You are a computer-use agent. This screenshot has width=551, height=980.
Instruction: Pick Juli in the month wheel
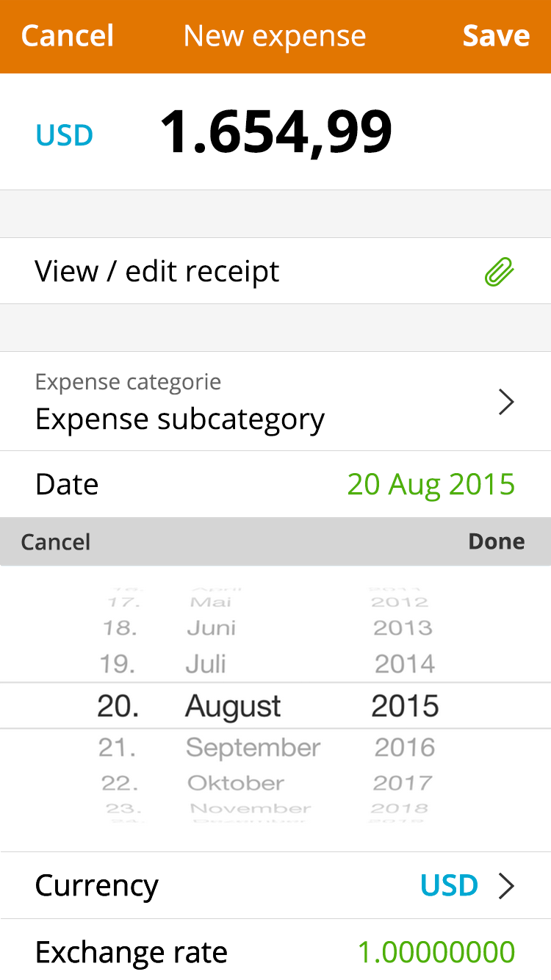click(206, 664)
